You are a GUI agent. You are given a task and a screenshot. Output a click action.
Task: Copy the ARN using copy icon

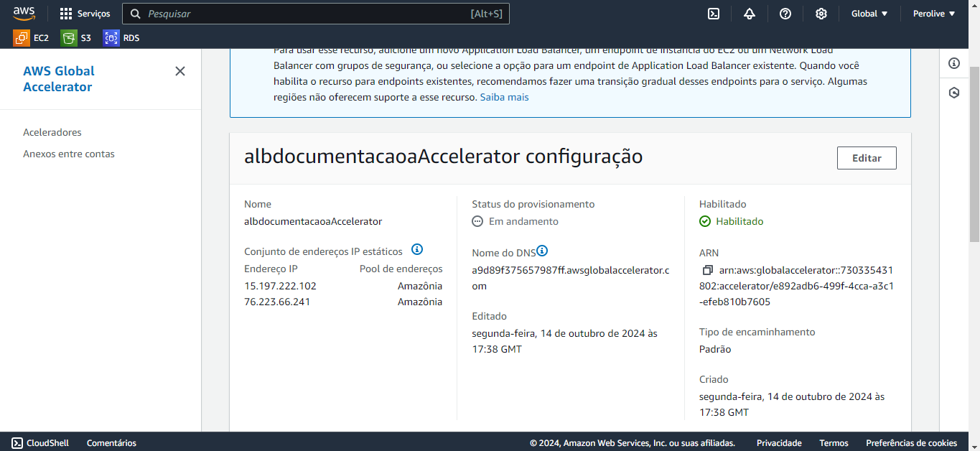click(x=707, y=270)
